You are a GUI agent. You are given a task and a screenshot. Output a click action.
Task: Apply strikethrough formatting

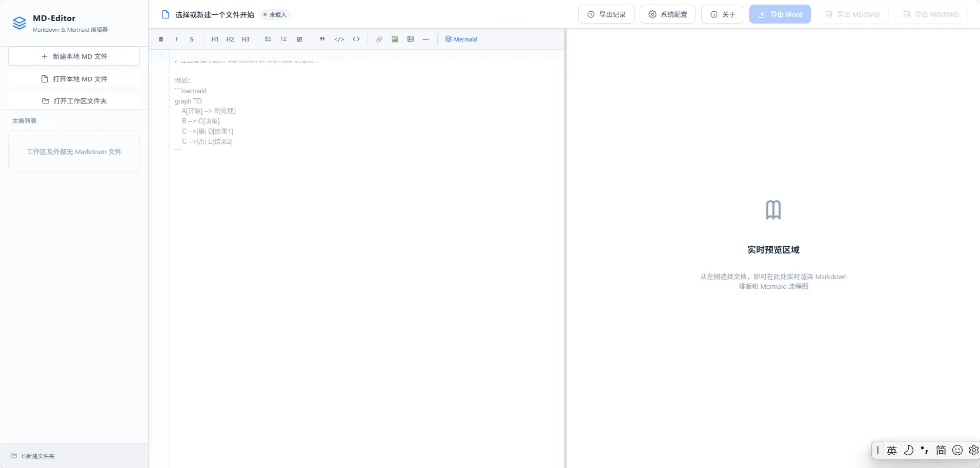point(192,39)
